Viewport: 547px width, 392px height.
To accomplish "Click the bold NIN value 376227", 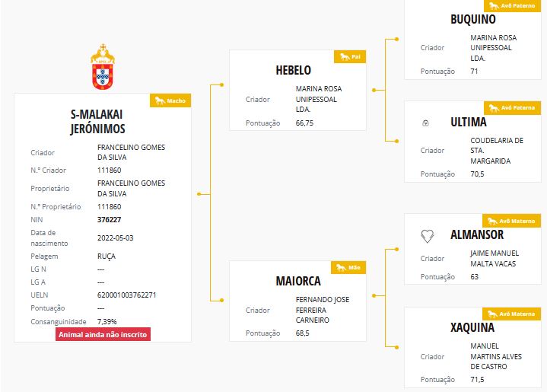I will [x=110, y=219].
